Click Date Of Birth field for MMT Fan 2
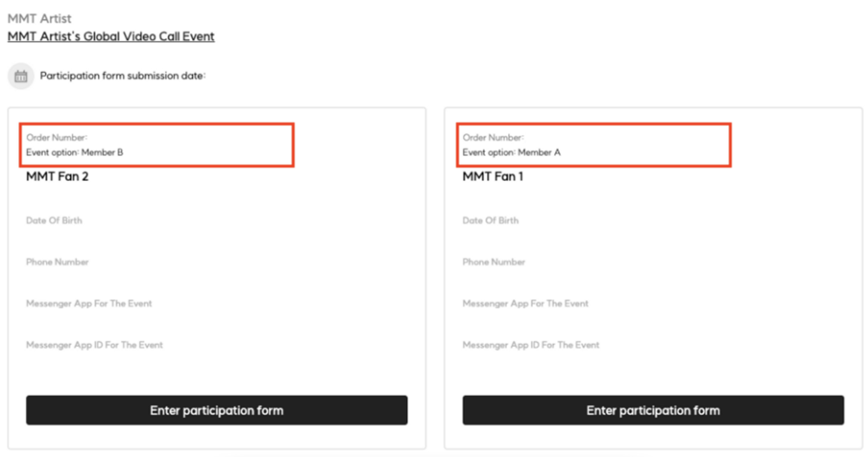The height and width of the screenshot is (457, 868). [x=54, y=221]
